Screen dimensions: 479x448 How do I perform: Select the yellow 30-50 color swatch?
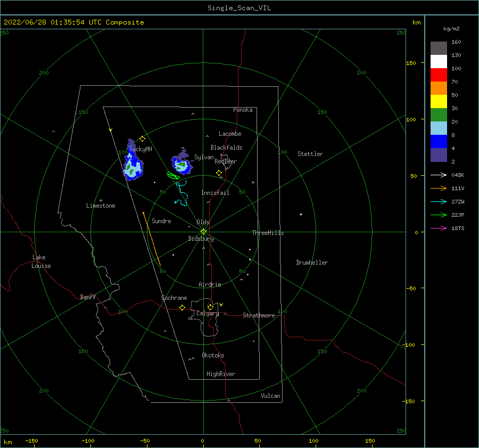[x=439, y=102]
